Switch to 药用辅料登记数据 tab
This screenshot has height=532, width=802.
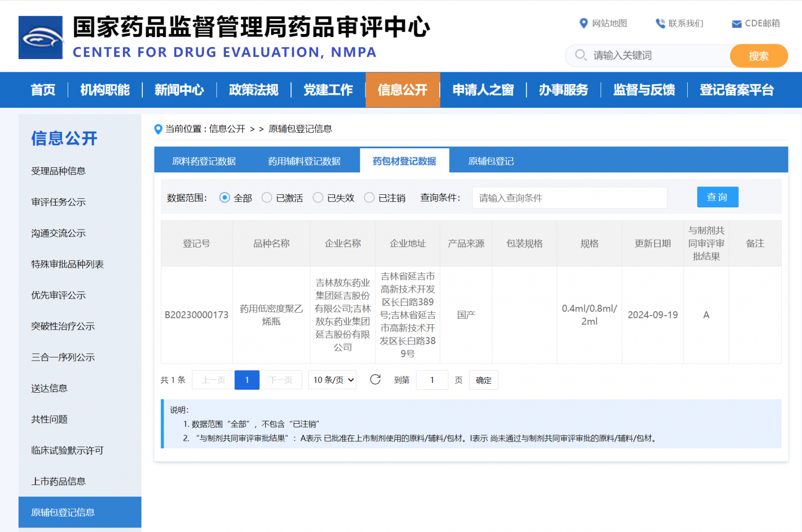click(x=304, y=161)
